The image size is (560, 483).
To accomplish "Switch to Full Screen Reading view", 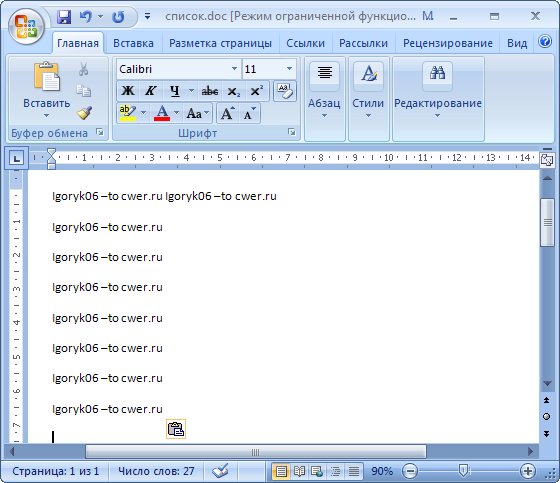I will tap(299, 472).
